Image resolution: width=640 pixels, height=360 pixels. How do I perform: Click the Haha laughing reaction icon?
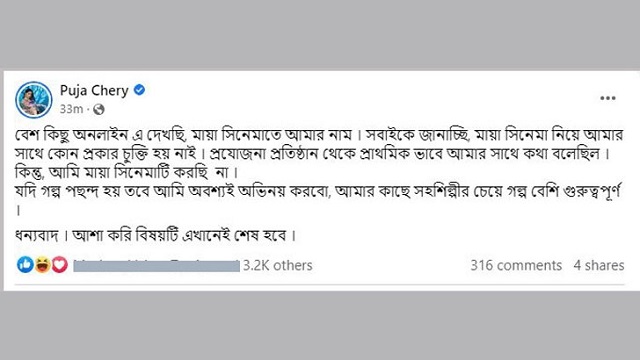[x=42, y=265]
